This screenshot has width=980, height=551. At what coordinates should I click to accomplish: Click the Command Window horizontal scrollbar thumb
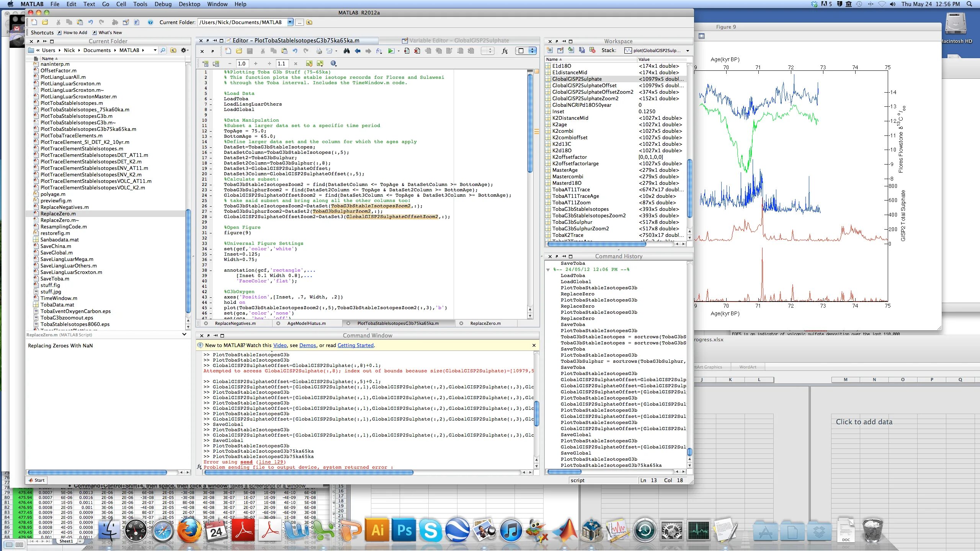(309, 473)
